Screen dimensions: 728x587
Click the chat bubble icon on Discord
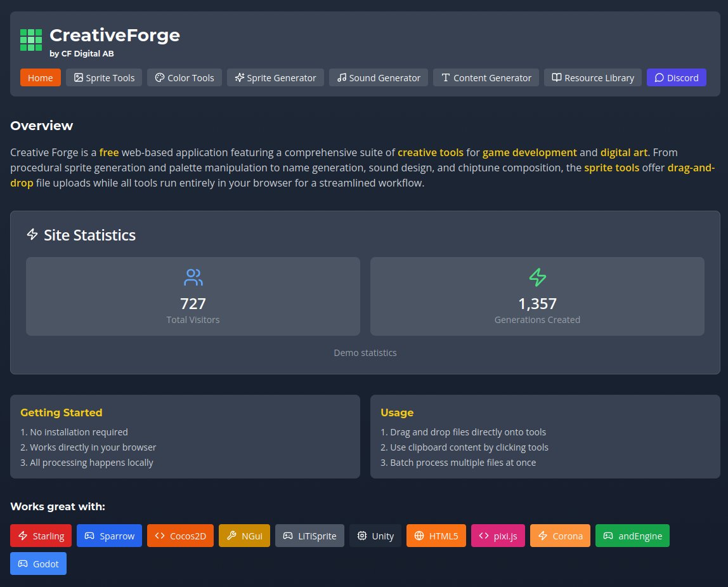tap(660, 77)
